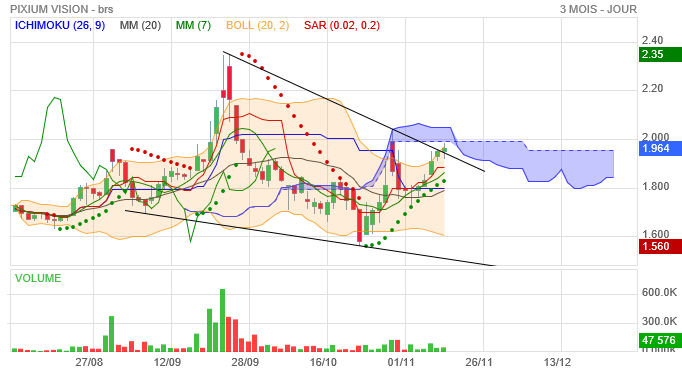This screenshot has height=372, width=682.
Task: Click the 1.800 price axis label
Action: pos(655,186)
